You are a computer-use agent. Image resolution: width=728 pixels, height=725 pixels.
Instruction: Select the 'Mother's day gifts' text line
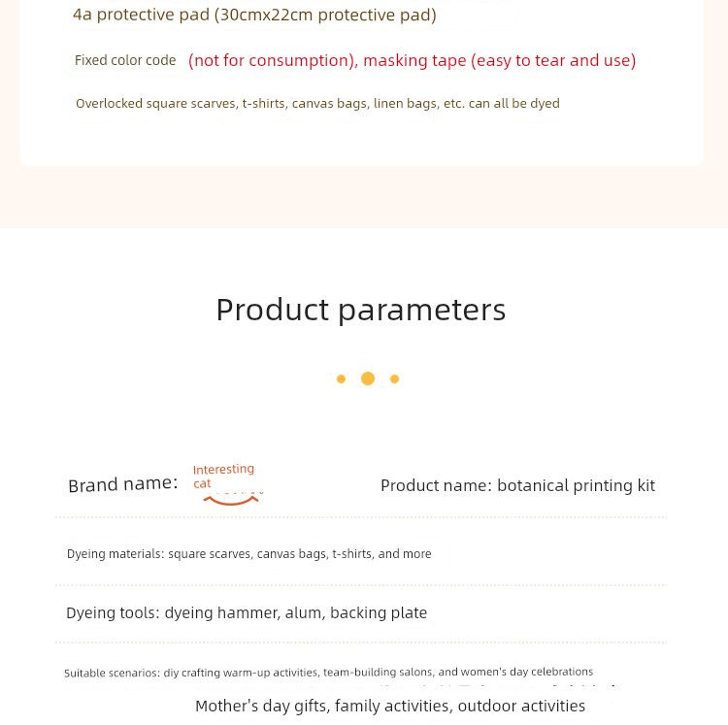point(390,706)
